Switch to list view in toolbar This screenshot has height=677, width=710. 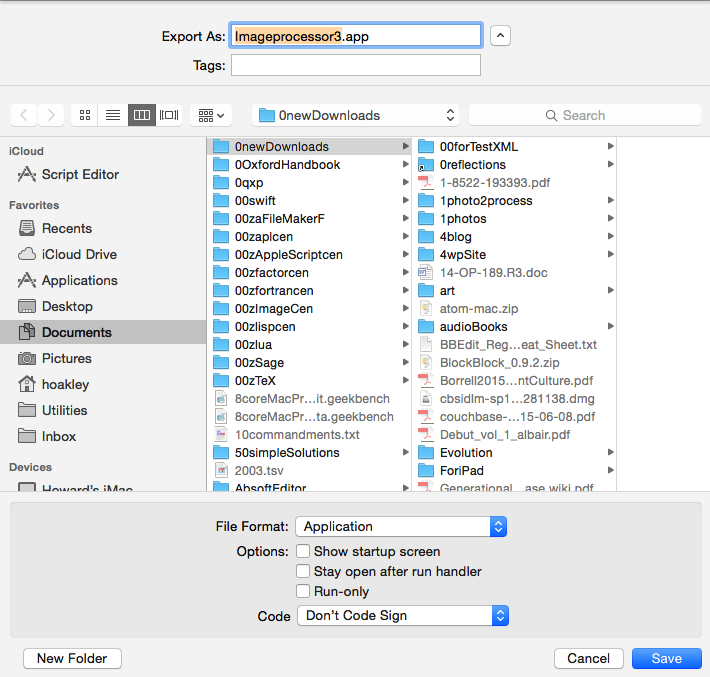pos(113,115)
